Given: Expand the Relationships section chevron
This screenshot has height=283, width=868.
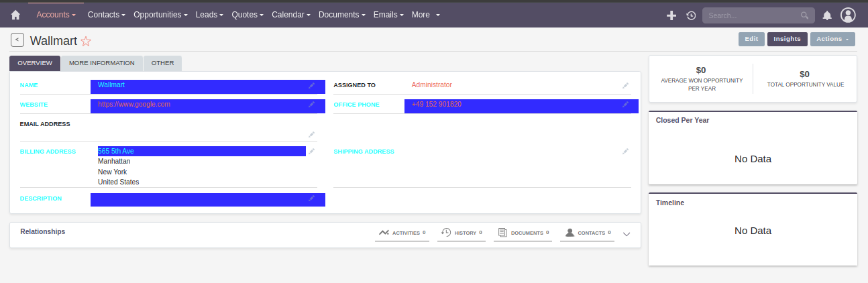Looking at the screenshot, I should [x=627, y=234].
